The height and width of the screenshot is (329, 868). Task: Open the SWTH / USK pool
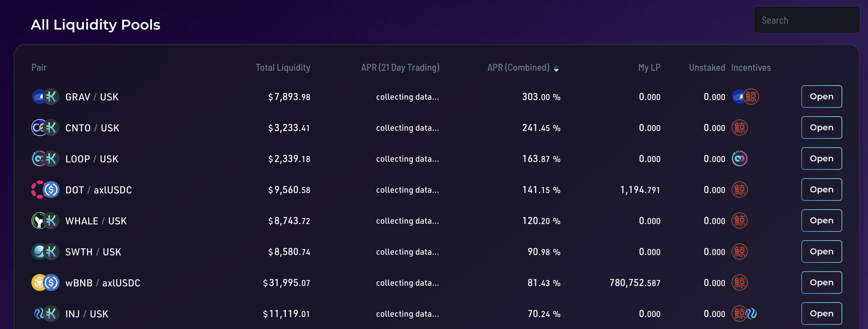pyautogui.click(x=821, y=252)
